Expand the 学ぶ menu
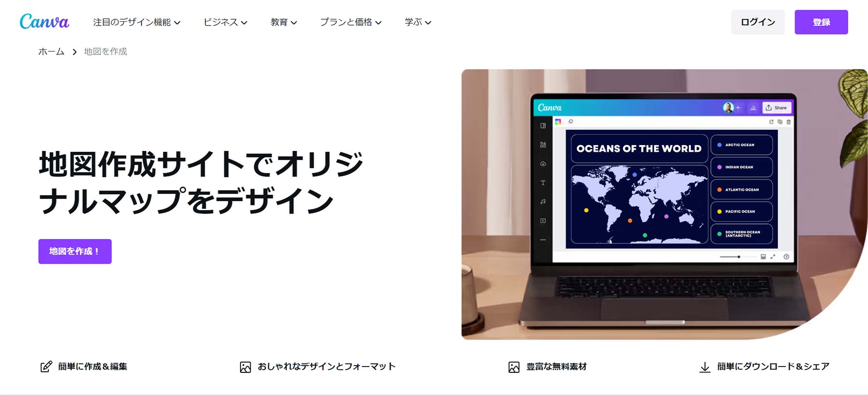Screen dimensions: 868x395 click(418, 22)
